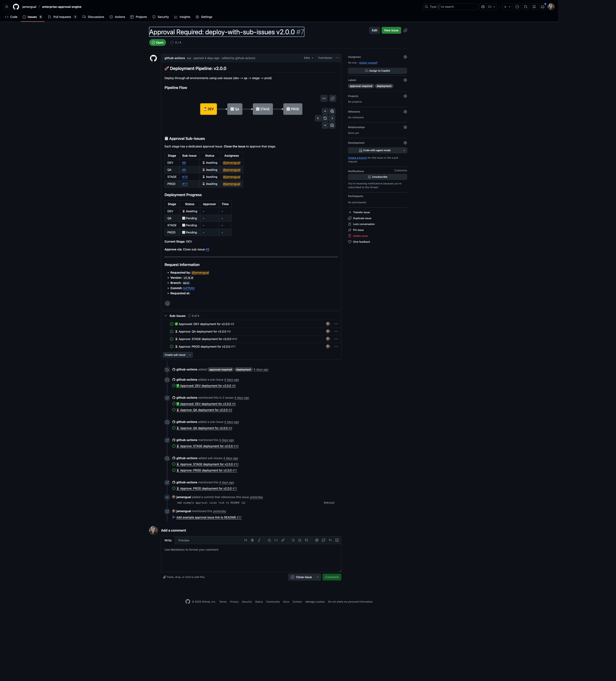This screenshot has height=681, width=616.
Task: Reset the pipeline diagram view
Action: [325, 118]
